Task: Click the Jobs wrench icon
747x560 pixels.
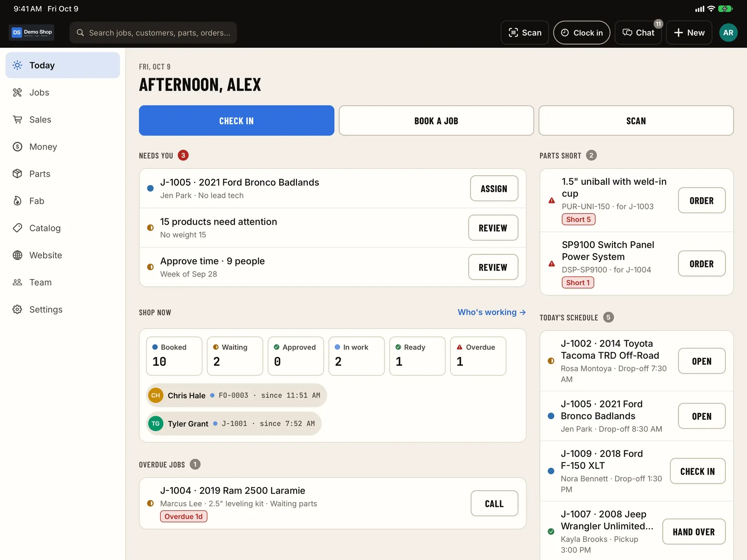Action: click(x=17, y=93)
